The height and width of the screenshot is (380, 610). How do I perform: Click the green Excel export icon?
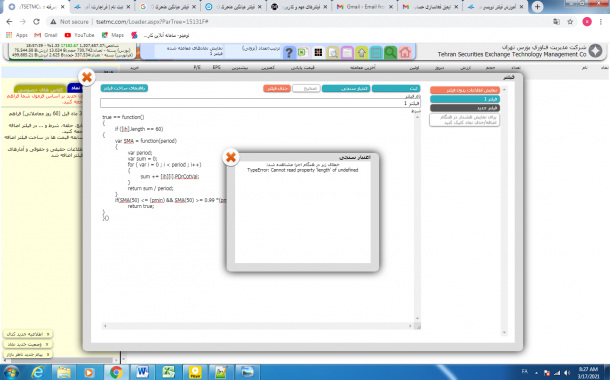pyautogui.click(x=303, y=53)
